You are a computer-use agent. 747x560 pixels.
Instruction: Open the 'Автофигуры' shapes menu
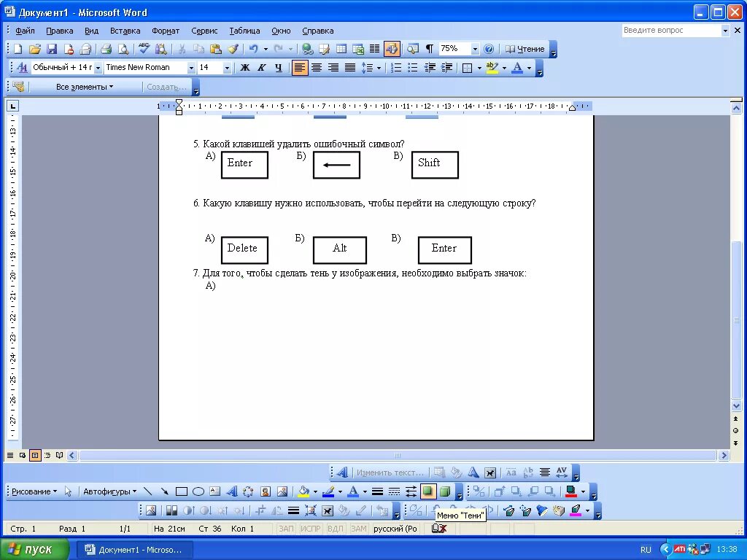[x=110, y=491]
